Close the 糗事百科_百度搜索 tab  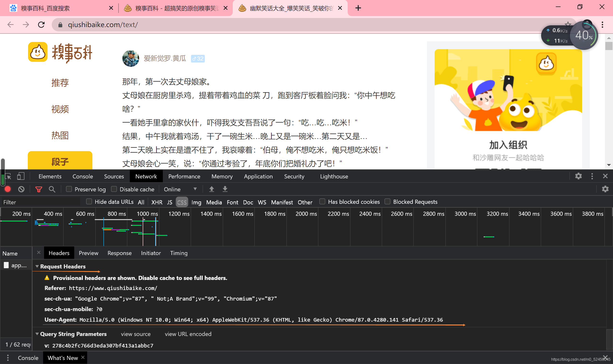click(111, 8)
